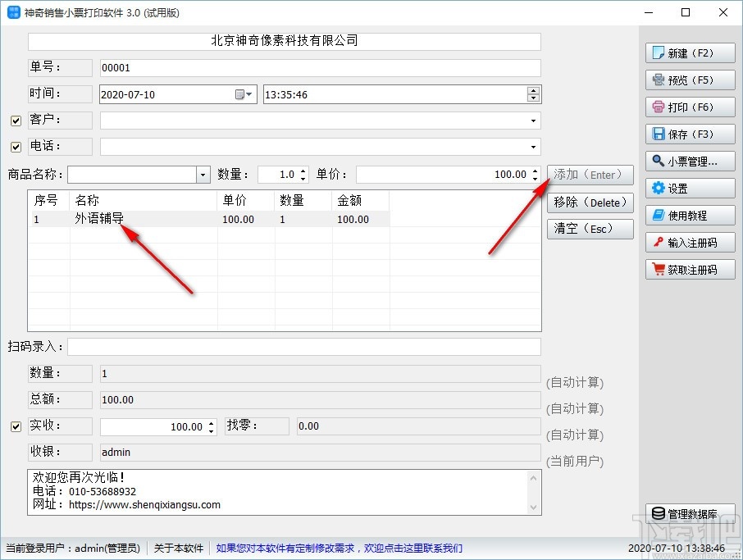Viewport: 743px width, 560px height.
Task: Expand the 商品名称 product name dropdown
Action: pyautogui.click(x=203, y=175)
